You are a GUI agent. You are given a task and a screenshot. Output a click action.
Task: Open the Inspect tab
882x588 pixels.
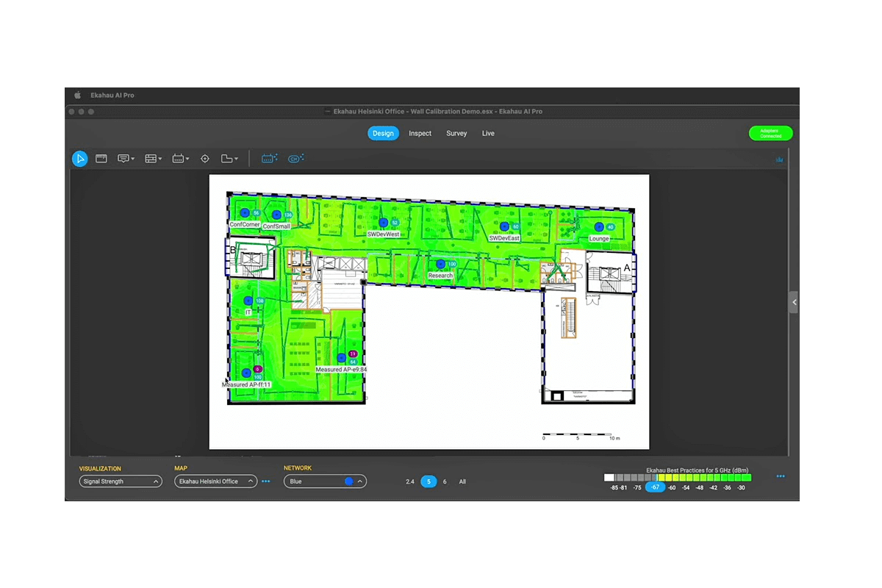tap(420, 134)
